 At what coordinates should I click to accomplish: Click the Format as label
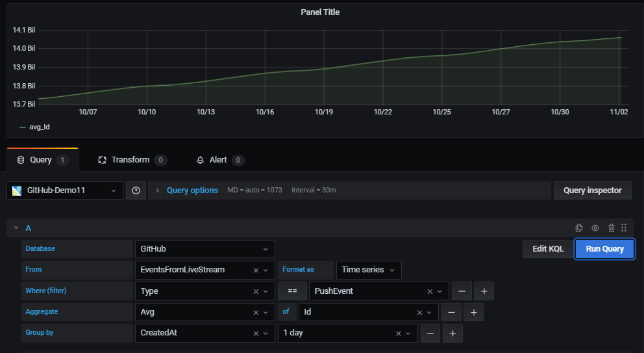tap(298, 270)
